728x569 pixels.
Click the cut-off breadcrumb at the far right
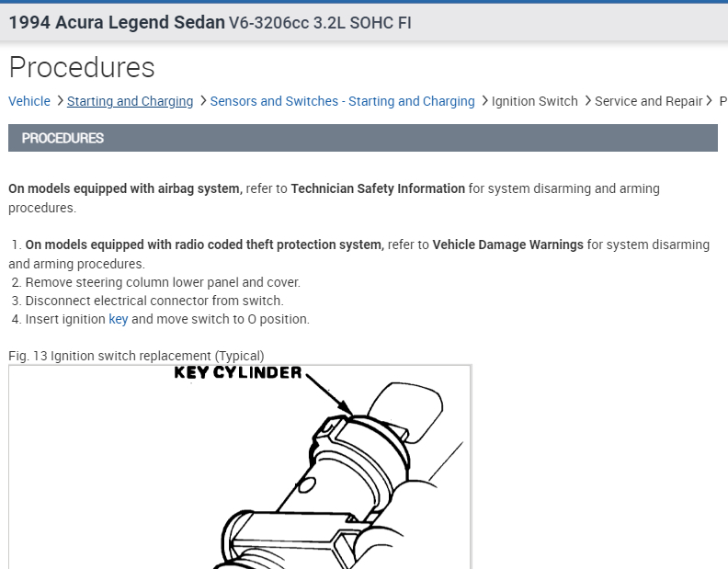pyautogui.click(x=723, y=101)
